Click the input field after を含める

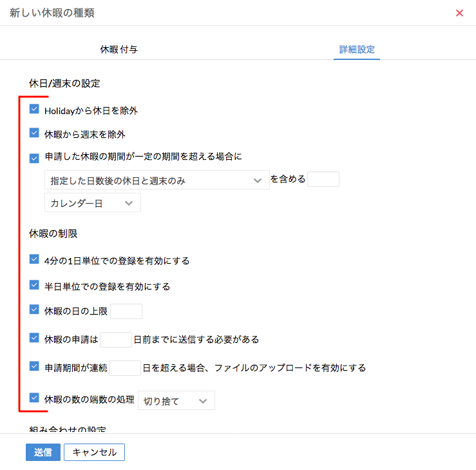pos(323,179)
